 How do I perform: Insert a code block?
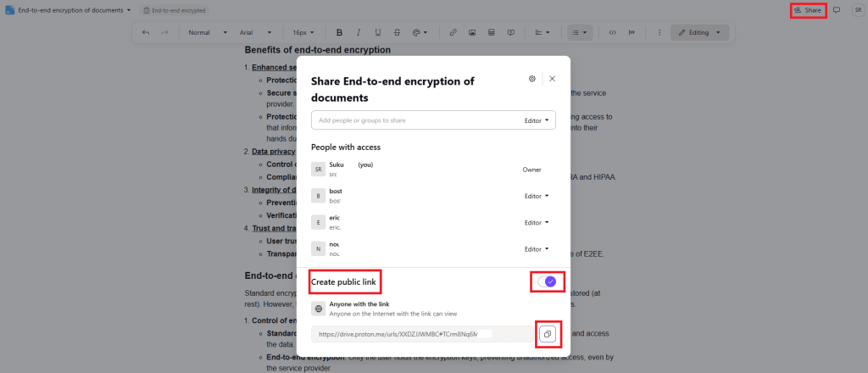click(612, 33)
